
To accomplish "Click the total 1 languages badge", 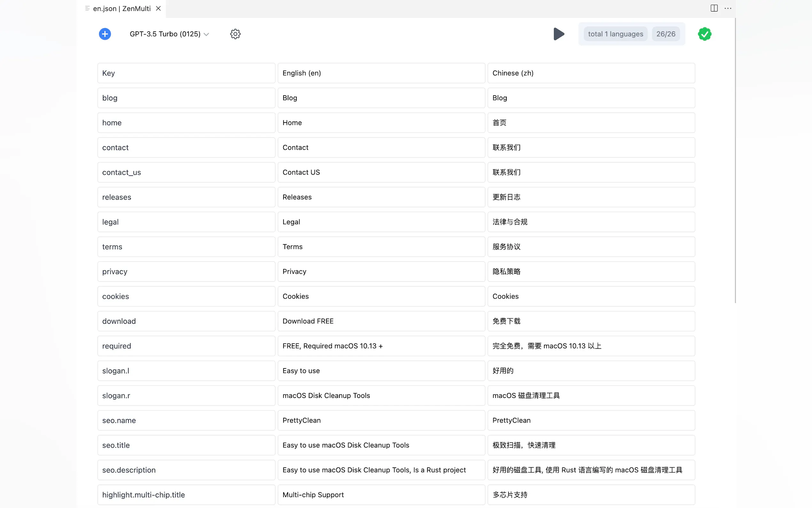I will click(x=615, y=34).
